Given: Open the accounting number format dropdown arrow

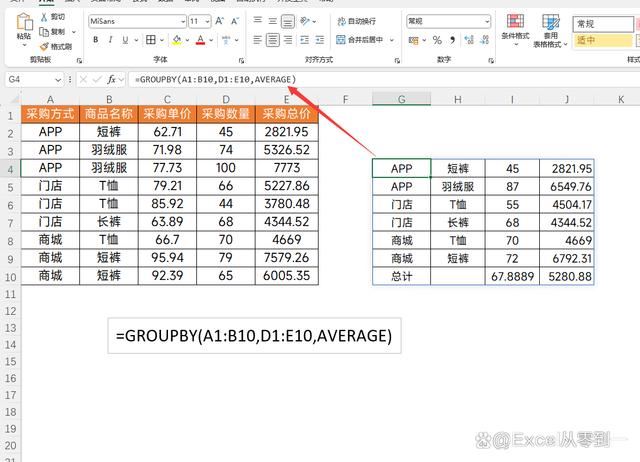Looking at the screenshot, I should tap(424, 40).
